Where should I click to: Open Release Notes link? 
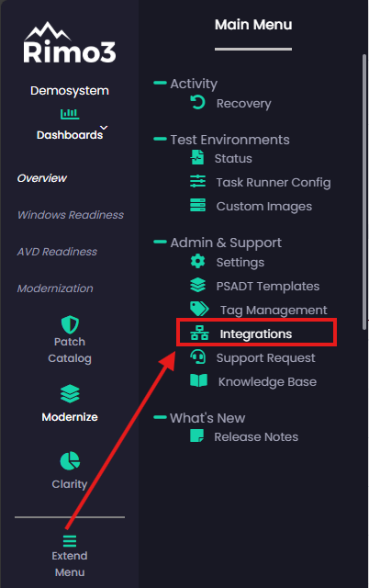click(256, 437)
